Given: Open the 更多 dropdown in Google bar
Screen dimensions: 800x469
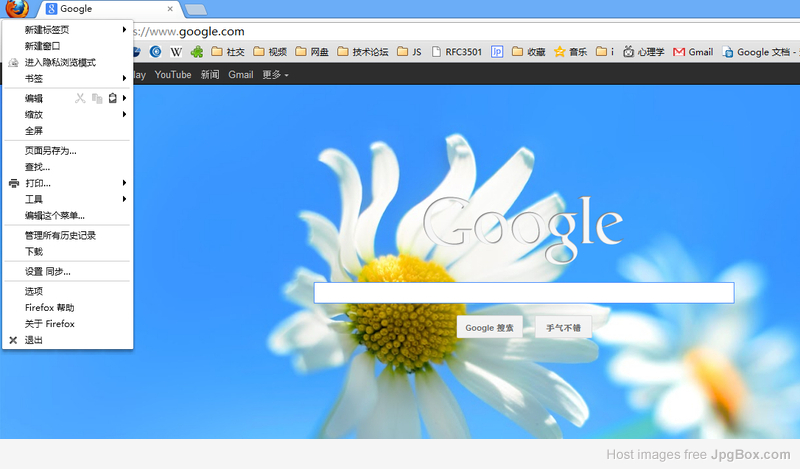Looking at the screenshot, I should pyautogui.click(x=275, y=75).
